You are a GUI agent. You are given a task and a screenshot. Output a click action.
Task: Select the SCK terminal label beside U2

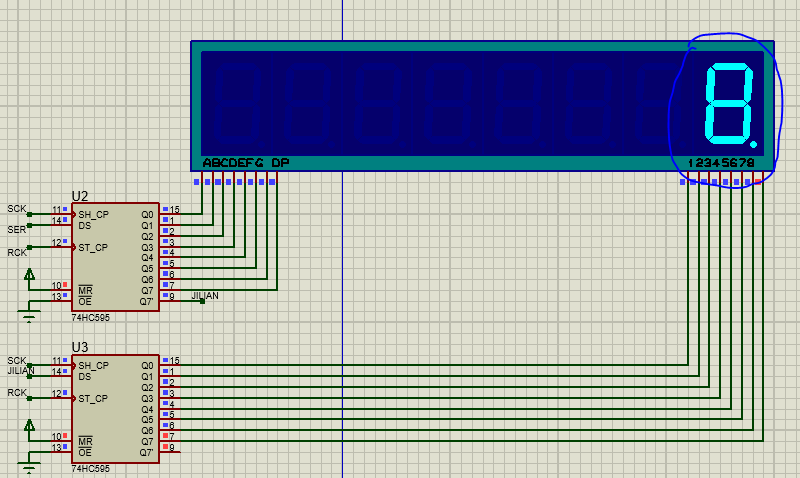(x=16, y=209)
